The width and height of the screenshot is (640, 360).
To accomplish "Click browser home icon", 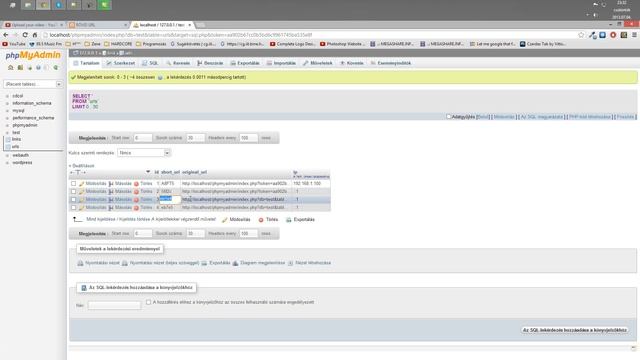I will click(x=35, y=35).
